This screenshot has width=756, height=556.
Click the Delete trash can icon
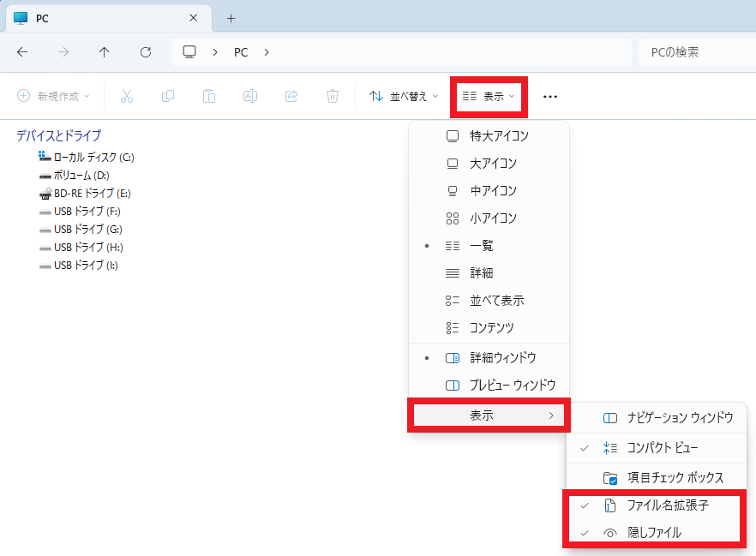click(x=333, y=96)
